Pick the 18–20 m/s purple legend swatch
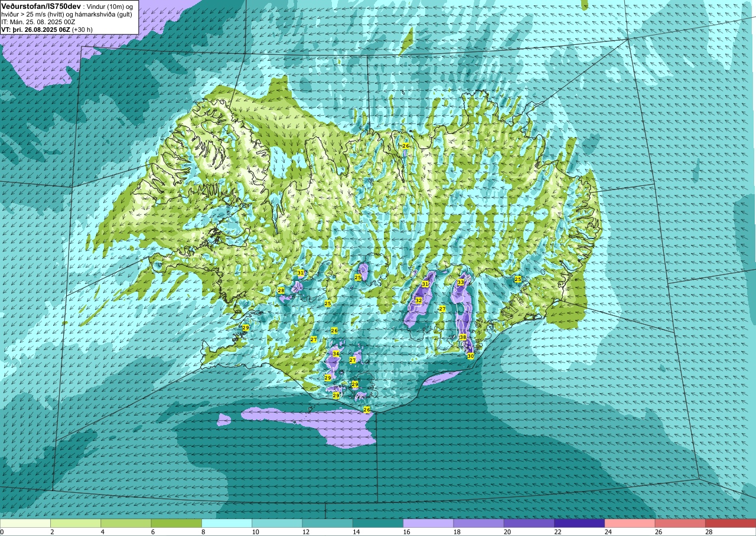The image size is (756, 536). point(478,523)
